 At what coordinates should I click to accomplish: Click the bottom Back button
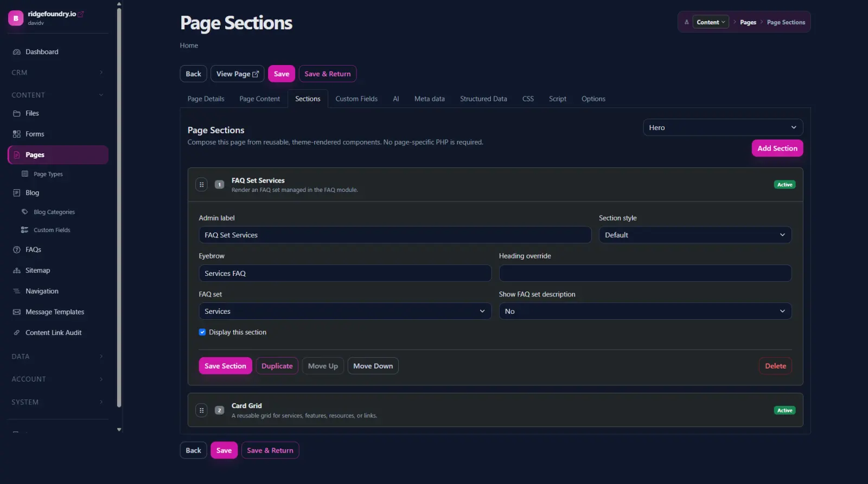click(194, 450)
